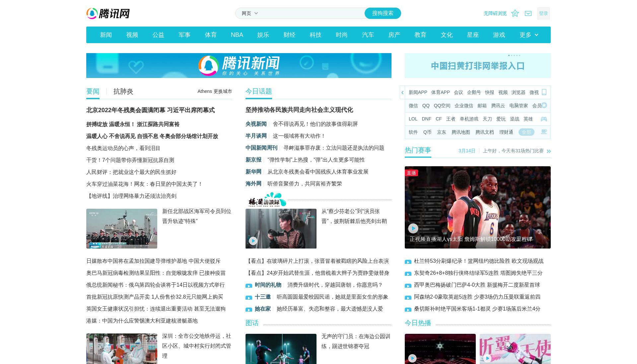Viewport: 637px width, 364px height.
Task: Open the LOL game link
Action: [413, 119]
